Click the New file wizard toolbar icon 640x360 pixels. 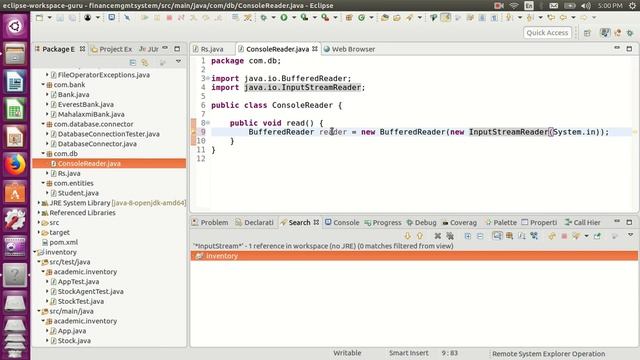[39, 18]
